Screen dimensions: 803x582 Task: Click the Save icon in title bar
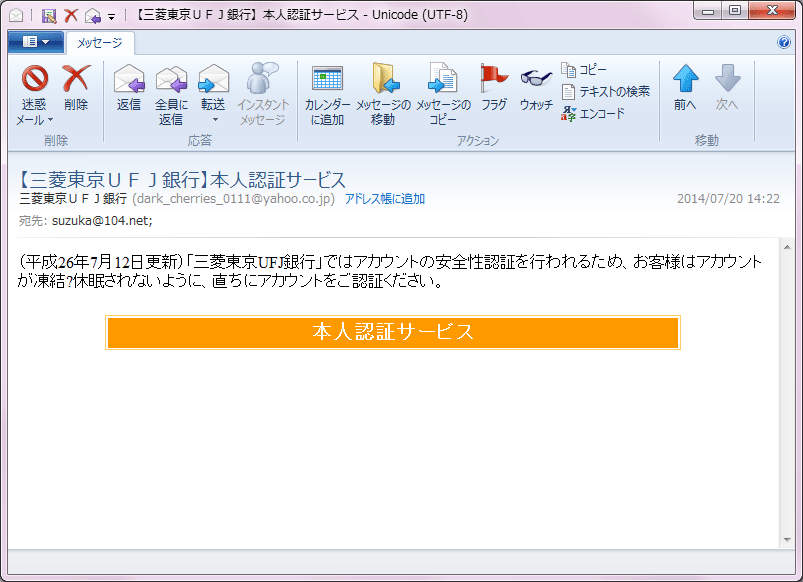pos(49,15)
